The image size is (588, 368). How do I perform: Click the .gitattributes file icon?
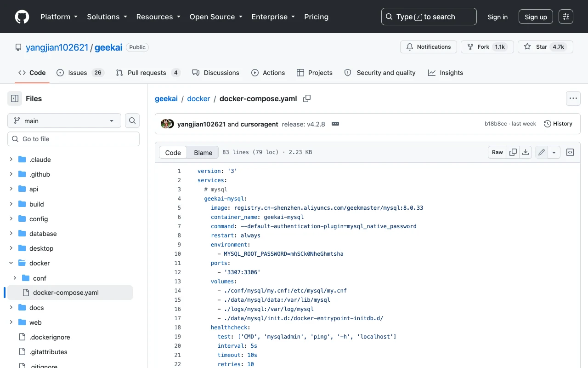coord(22,352)
